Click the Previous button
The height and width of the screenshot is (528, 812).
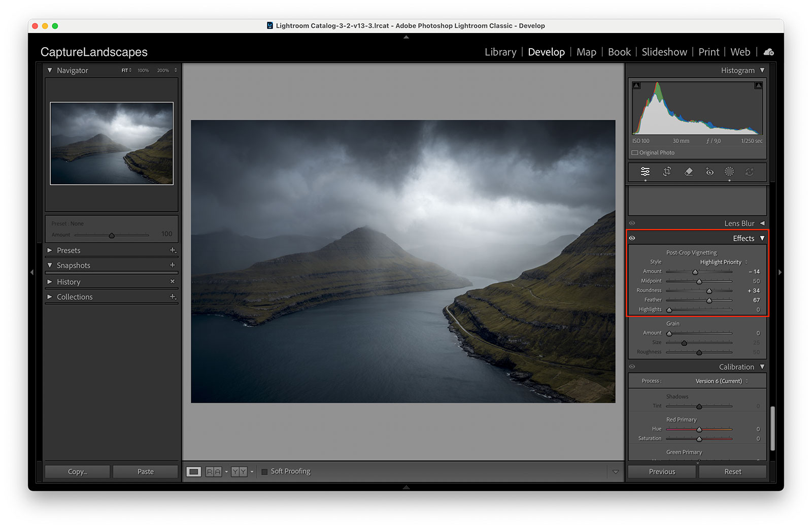tap(662, 472)
